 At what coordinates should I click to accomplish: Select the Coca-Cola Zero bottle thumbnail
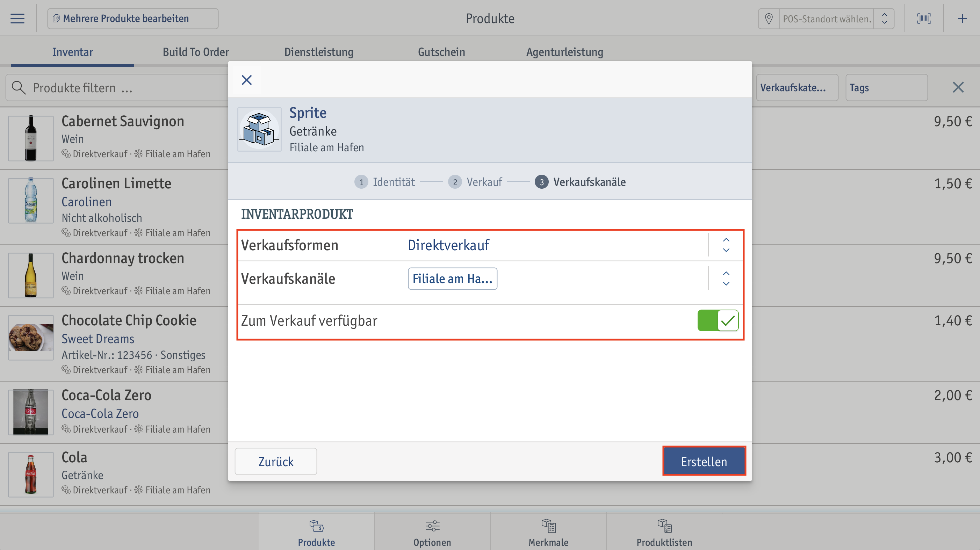31,412
